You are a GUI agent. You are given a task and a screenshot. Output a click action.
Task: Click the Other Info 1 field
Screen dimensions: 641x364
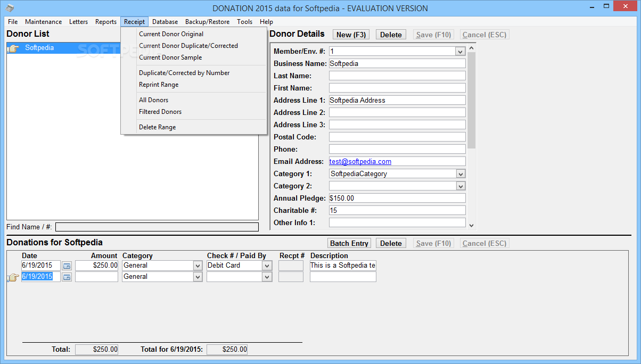397,222
